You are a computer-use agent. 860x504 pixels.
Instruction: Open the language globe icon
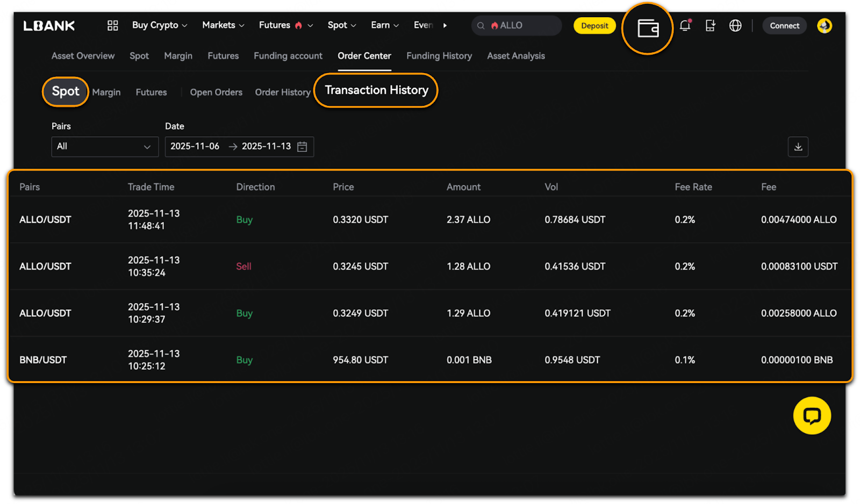[x=735, y=25]
